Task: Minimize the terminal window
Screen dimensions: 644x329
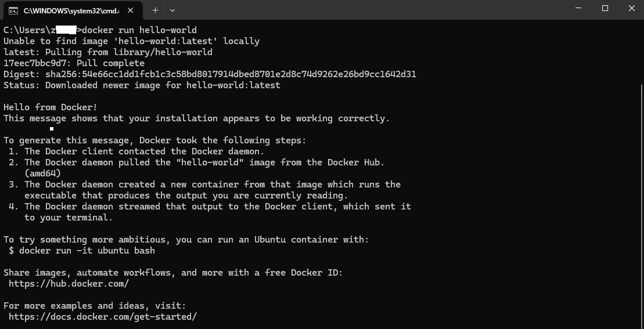Action: [578, 8]
